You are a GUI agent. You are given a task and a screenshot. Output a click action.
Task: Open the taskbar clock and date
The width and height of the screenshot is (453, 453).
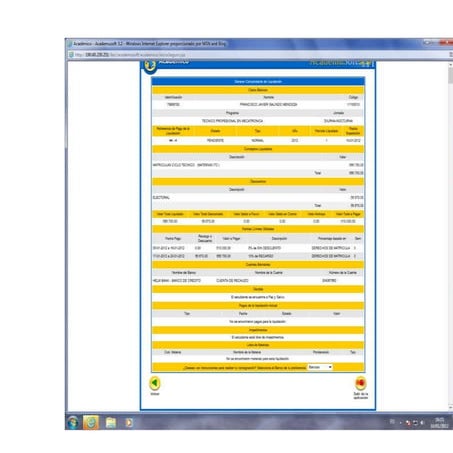coord(439,423)
